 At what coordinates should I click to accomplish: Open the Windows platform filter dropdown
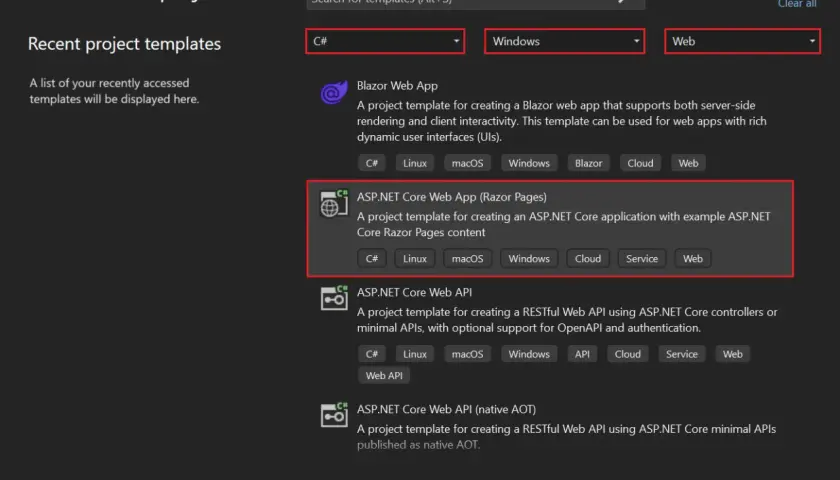(x=565, y=41)
